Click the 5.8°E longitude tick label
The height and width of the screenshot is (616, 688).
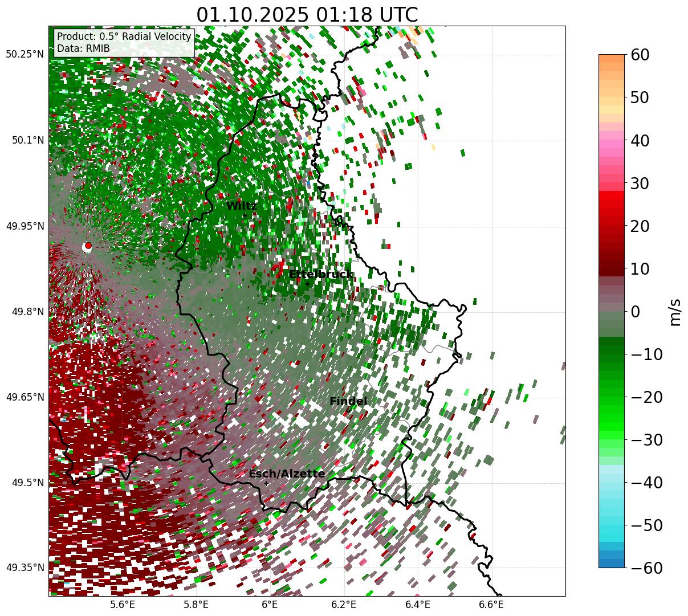[x=197, y=604]
